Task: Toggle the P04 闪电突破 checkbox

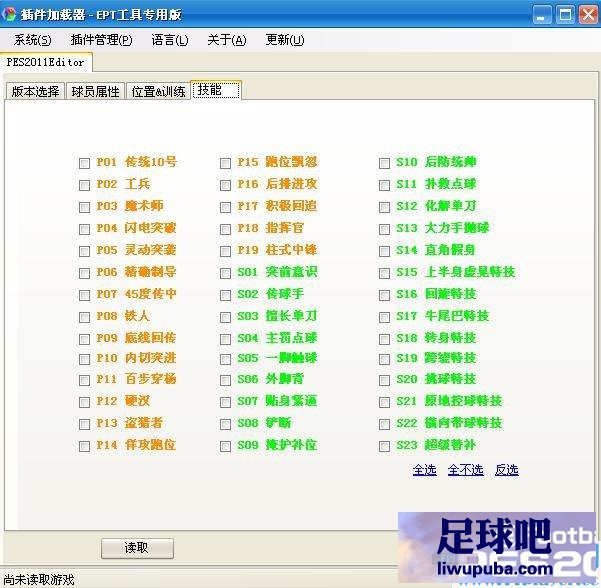Action: 84,229
